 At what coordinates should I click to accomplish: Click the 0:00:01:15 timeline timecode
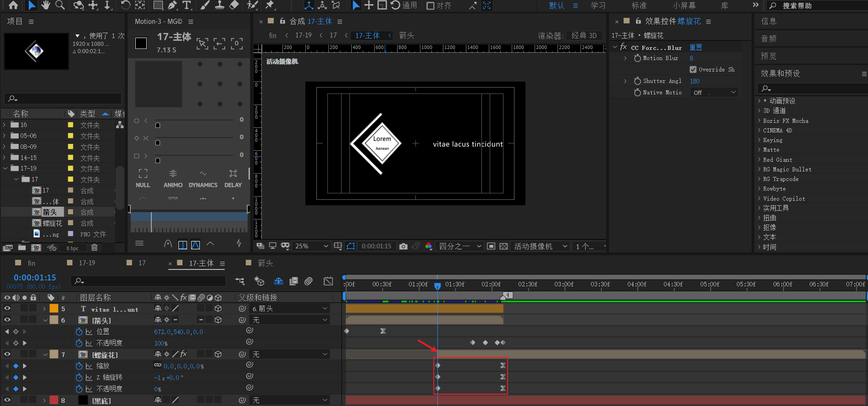pos(35,277)
